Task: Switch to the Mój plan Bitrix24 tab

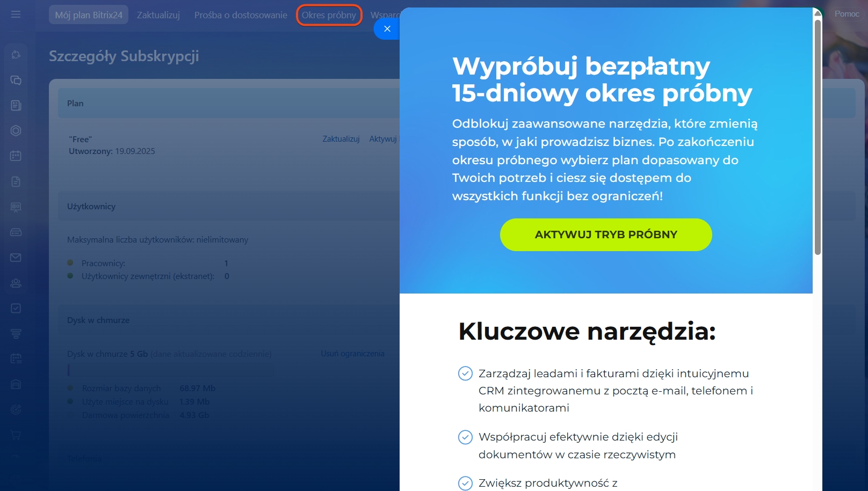Action: pos(89,15)
